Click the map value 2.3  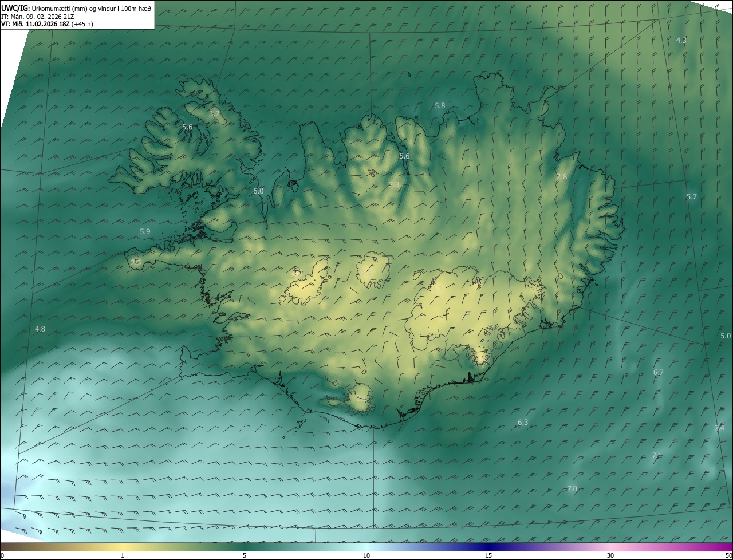[x=395, y=185]
